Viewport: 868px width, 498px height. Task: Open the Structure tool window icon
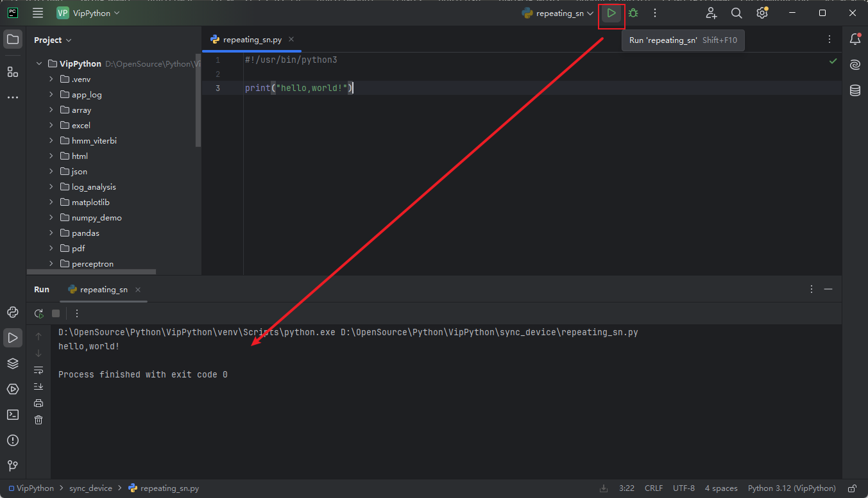pos(13,72)
